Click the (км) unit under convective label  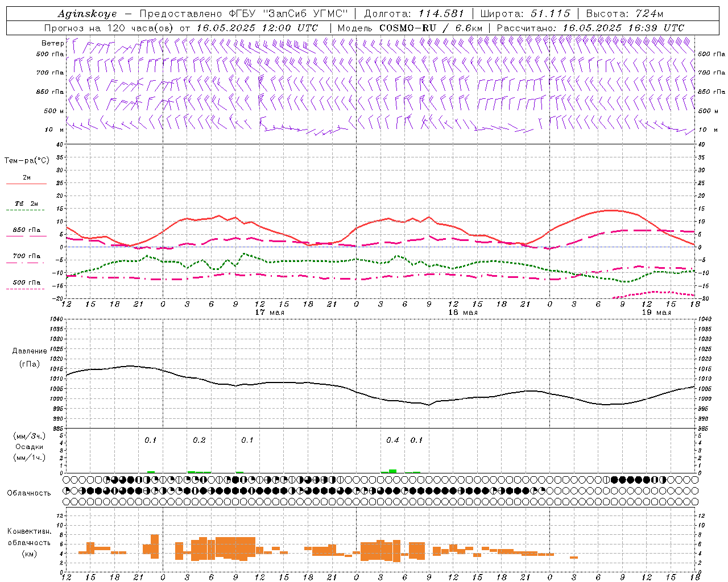click(x=30, y=554)
